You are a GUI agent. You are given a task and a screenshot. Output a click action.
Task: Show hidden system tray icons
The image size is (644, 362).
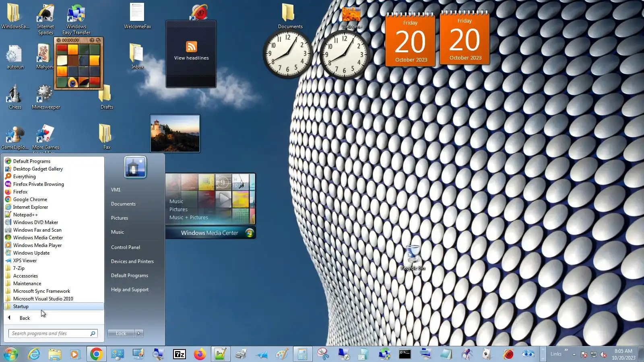pos(574,354)
